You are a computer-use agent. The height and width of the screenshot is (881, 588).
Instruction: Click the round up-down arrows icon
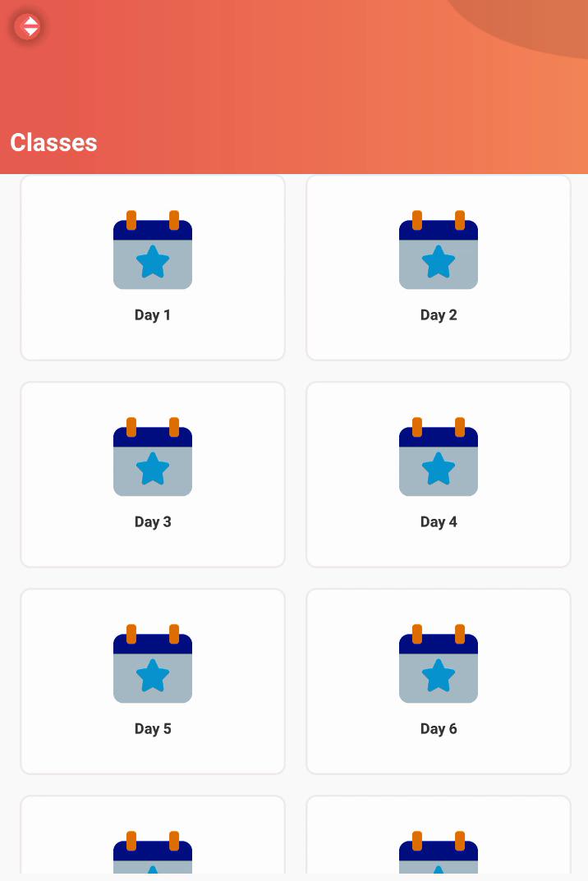[x=30, y=27]
